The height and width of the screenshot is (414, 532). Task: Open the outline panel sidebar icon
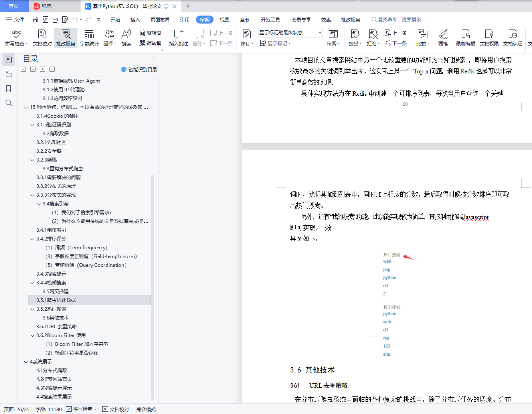pyautogui.click(x=9, y=60)
